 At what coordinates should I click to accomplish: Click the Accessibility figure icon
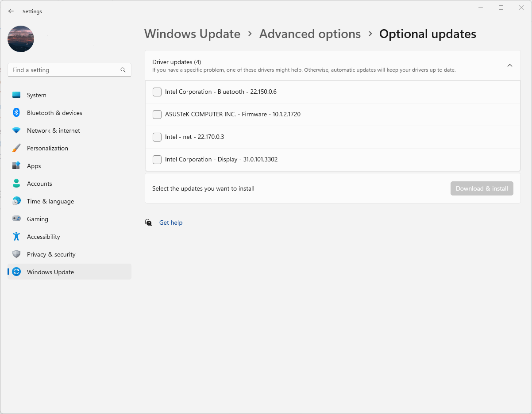(x=16, y=237)
